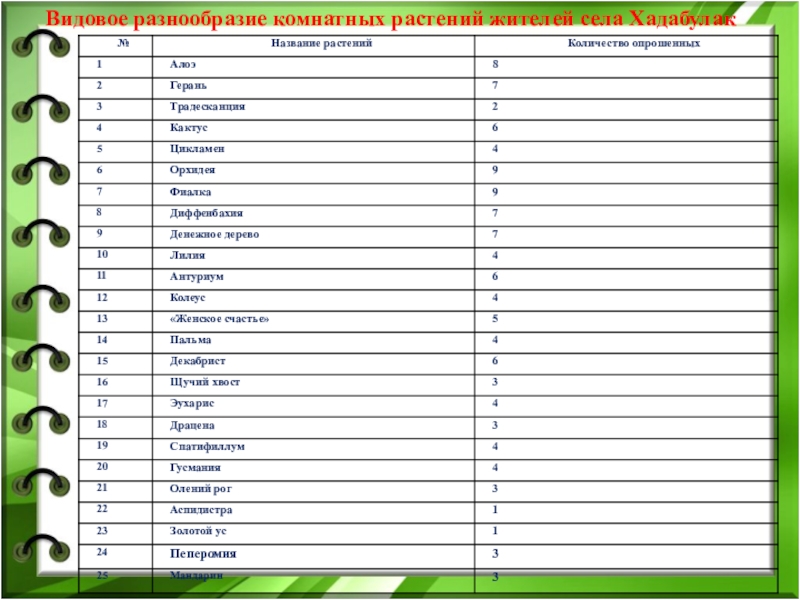The width and height of the screenshot is (800, 600).
Task: Select the count 2 beside Традесканция
Action: [495, 107]
